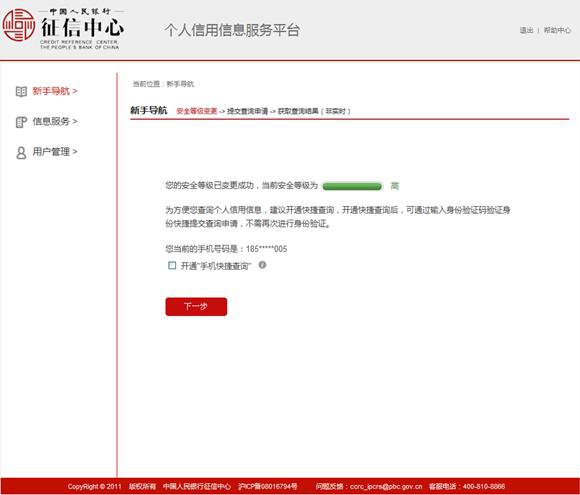Image resolution: width=580 pixels, height=495 pixels.
Task: Click the 个人信用信息服务平台 title
Action: 232,30
